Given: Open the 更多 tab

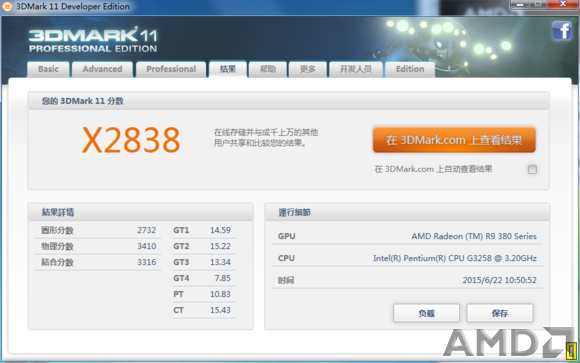Looking at the screenshot, I should [308, 69].
